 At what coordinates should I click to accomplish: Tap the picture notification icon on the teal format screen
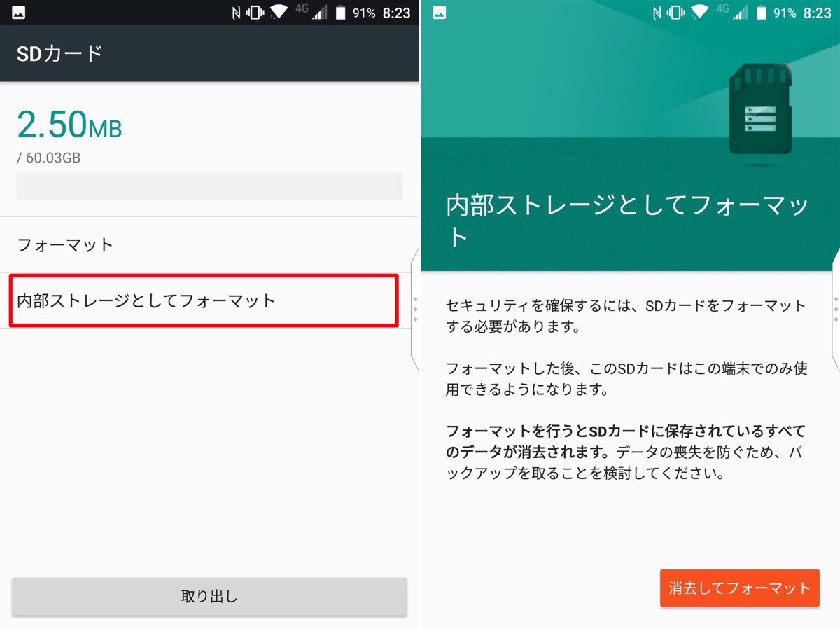tap(439, 13)
